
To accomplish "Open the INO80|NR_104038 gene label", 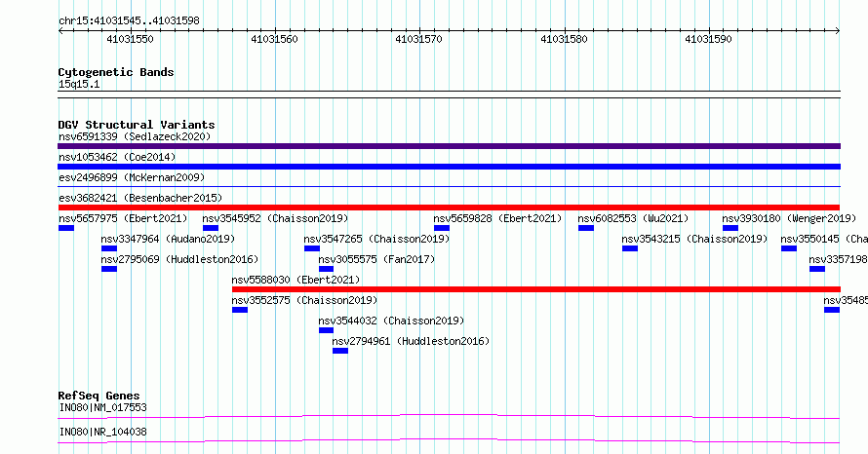I will 103,432.
